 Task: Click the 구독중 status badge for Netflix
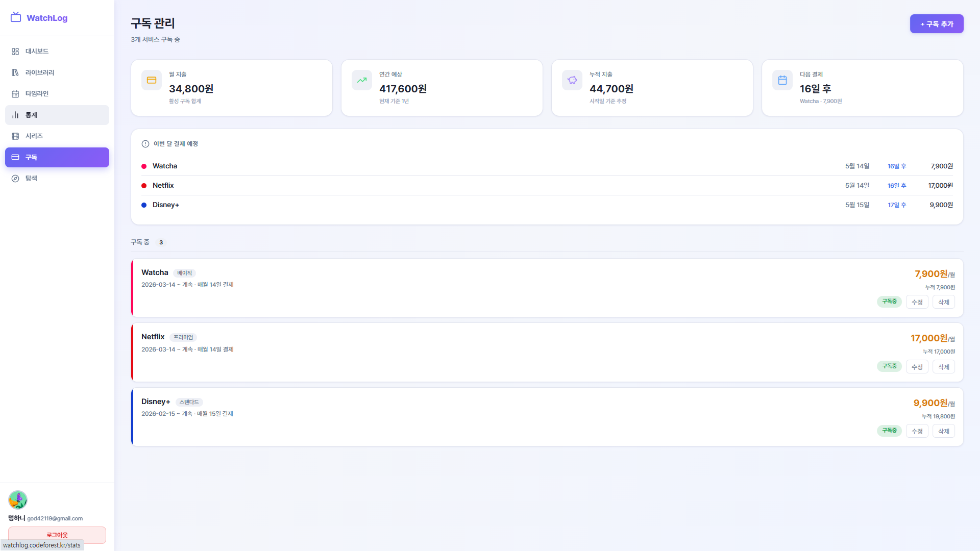click(x=890, y=366)
